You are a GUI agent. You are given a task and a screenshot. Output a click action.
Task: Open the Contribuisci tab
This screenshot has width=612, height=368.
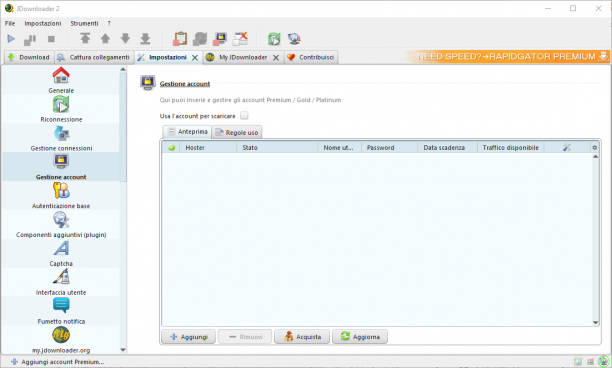311,57
